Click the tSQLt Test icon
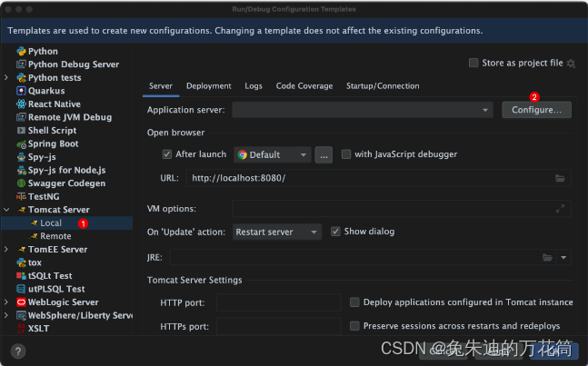This screenshot has width=588, height=366. 22,276
